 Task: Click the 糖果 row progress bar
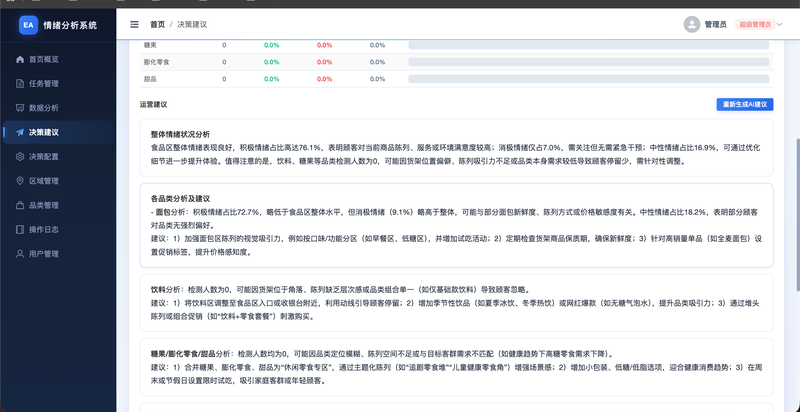click(x=588, y=45)
